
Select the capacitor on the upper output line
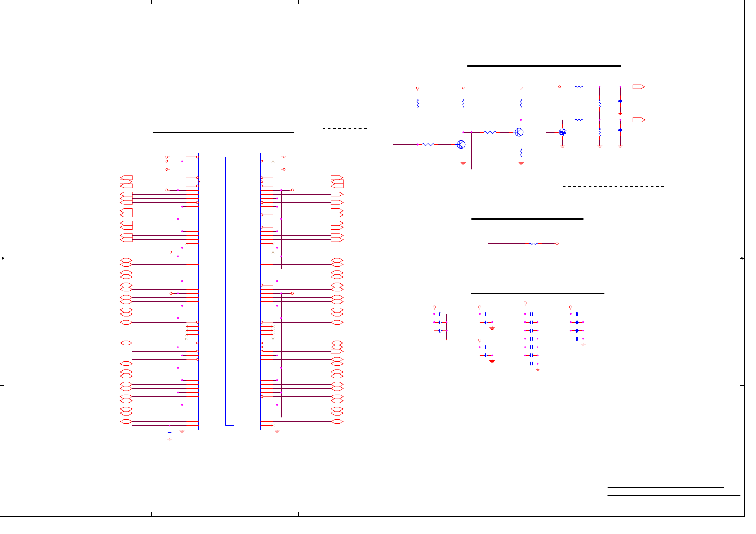(x=620, y=101)
